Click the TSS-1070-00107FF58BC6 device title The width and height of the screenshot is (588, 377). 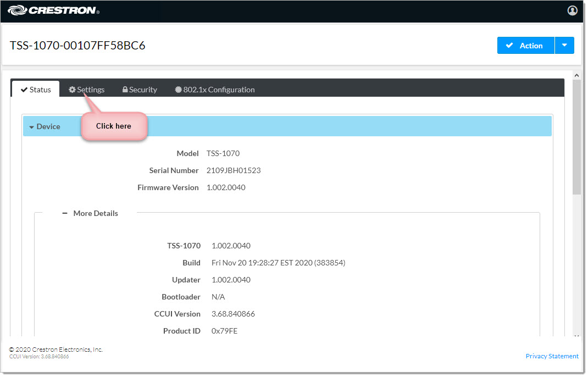point(77,46)
